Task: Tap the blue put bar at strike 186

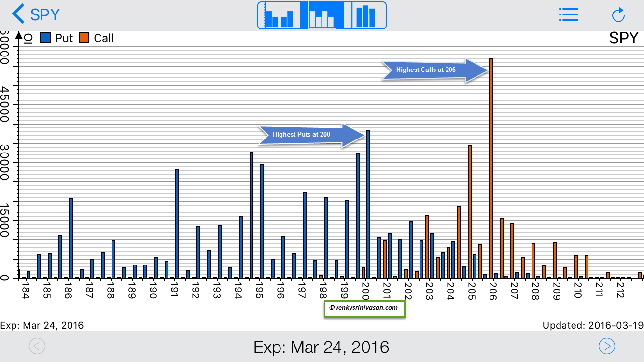Action: point(71,238)
